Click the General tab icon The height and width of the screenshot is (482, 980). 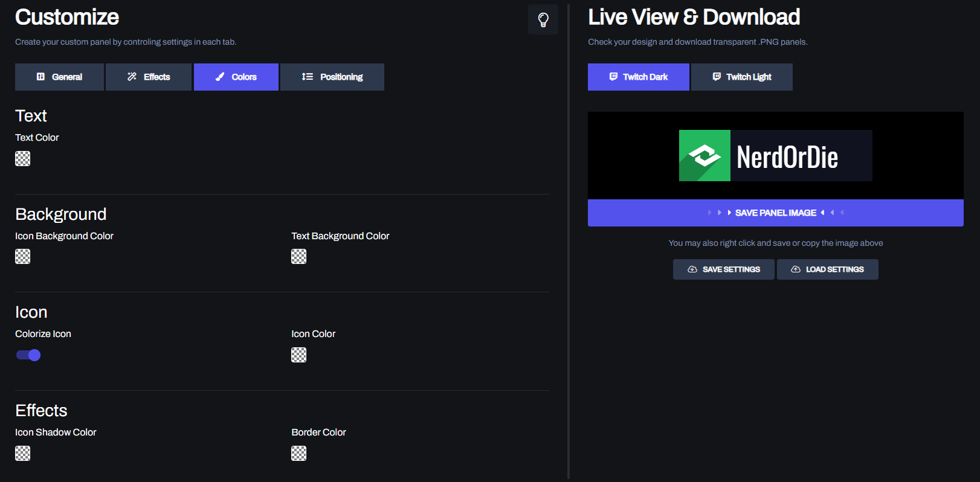coord(40,77)
